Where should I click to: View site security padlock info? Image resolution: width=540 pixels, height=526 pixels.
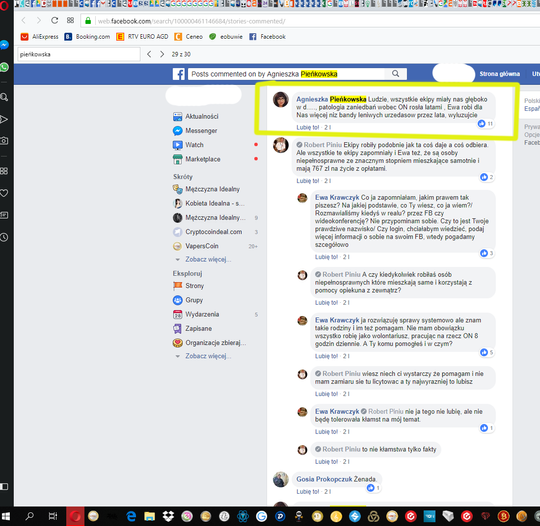click(88, 21)
